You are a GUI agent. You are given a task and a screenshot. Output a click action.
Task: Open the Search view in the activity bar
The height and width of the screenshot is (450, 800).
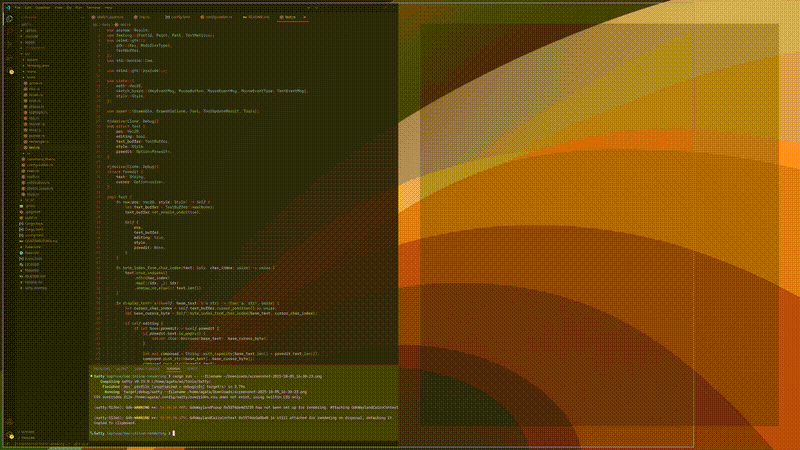point(9,31)
